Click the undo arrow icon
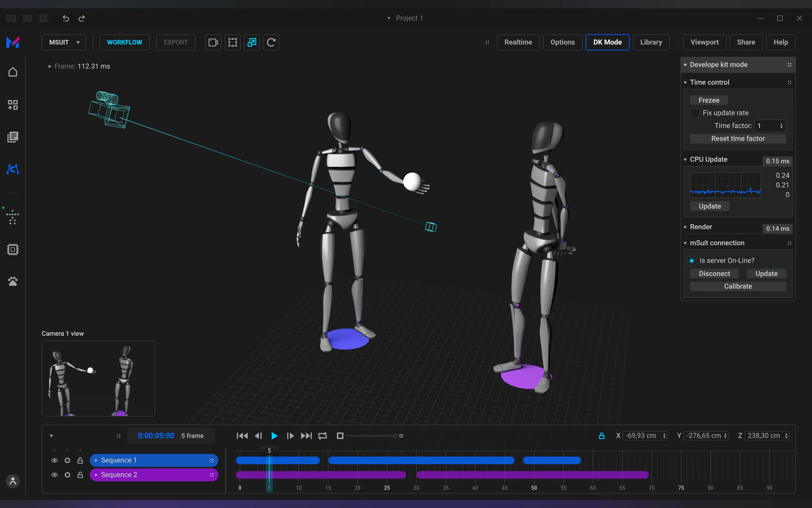 [66, 19]
